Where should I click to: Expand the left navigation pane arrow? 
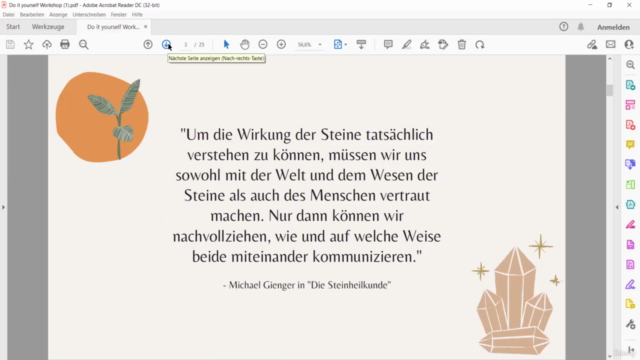pos(3,207)
